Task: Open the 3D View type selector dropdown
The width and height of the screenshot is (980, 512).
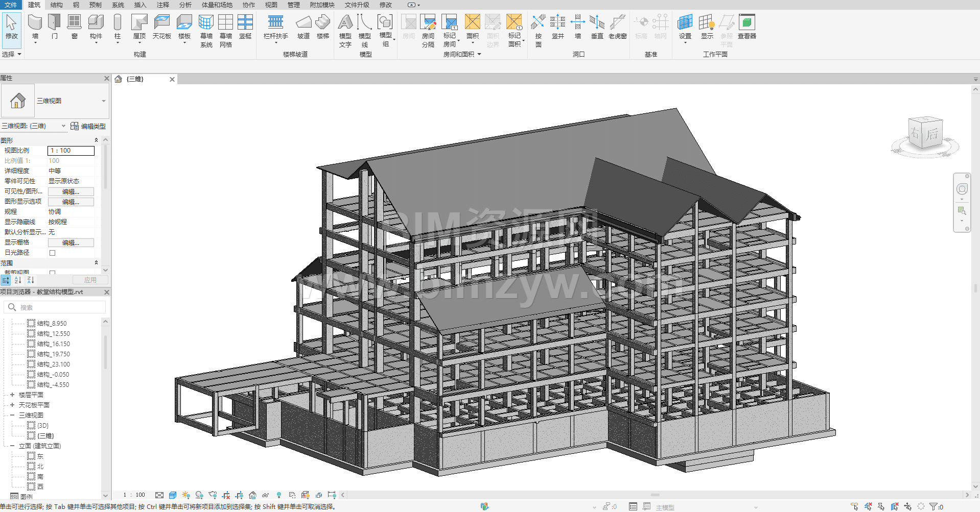Action: [104, 101]
